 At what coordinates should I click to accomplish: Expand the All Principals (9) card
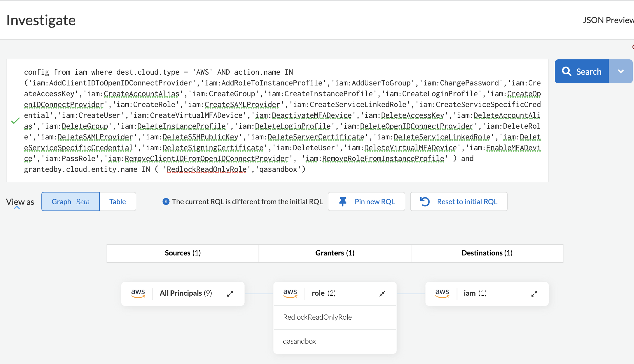tap(230, 294)
